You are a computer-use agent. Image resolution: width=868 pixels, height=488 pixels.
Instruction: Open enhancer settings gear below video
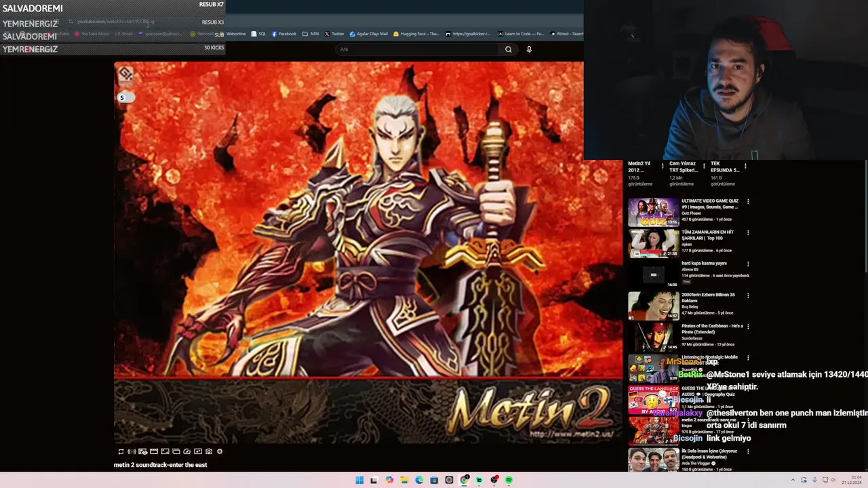tap(220, 451)
